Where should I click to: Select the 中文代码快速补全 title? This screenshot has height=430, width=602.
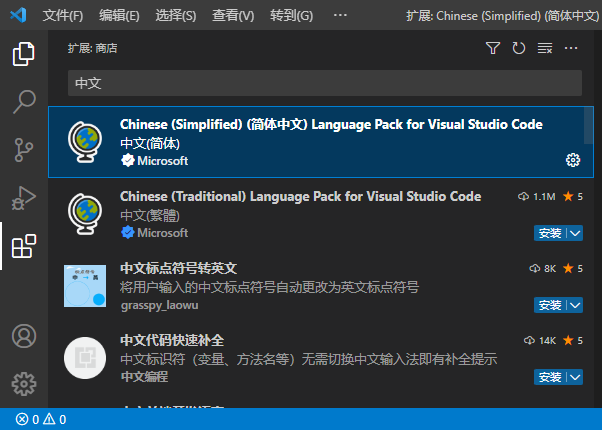point(172,341)
